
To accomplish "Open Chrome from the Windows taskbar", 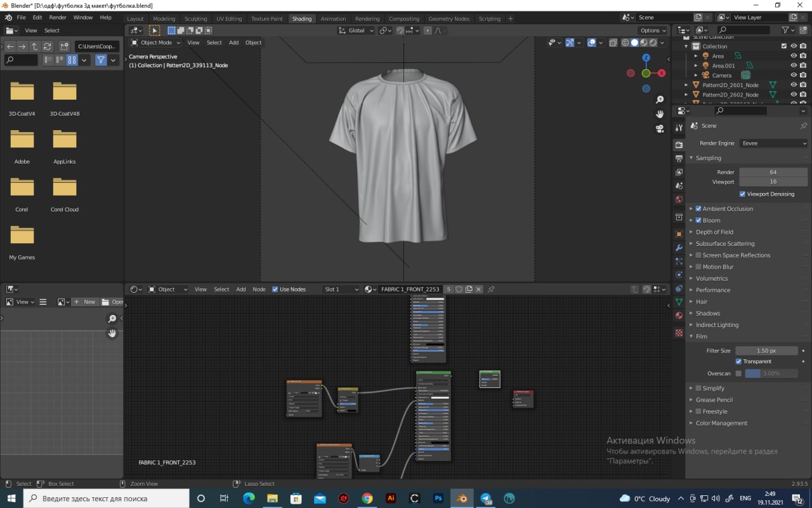I will tap(367, 498).
